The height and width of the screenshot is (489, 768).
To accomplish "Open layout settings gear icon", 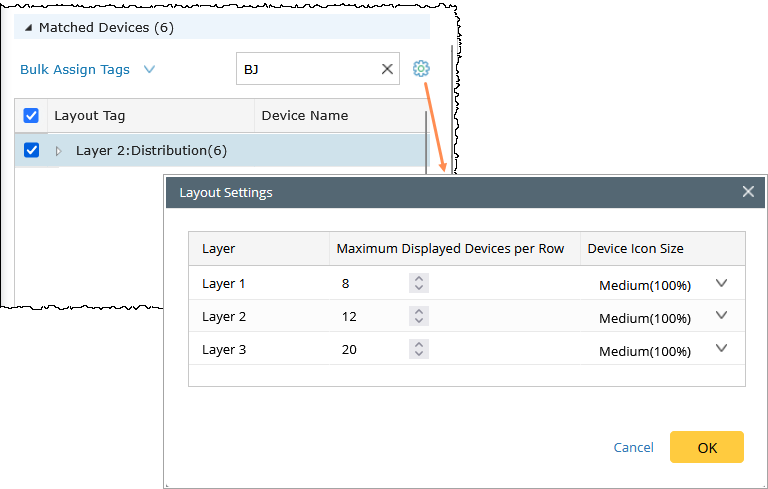I will coord(421,69).
